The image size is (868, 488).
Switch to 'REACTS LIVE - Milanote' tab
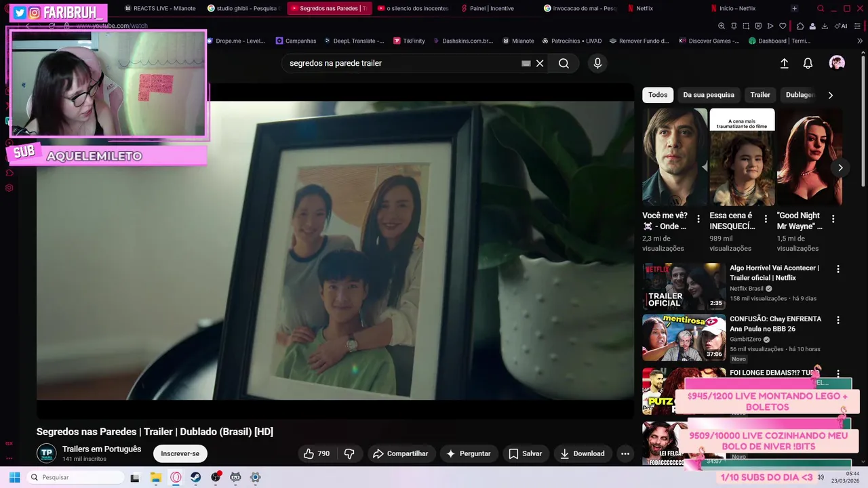160,9
